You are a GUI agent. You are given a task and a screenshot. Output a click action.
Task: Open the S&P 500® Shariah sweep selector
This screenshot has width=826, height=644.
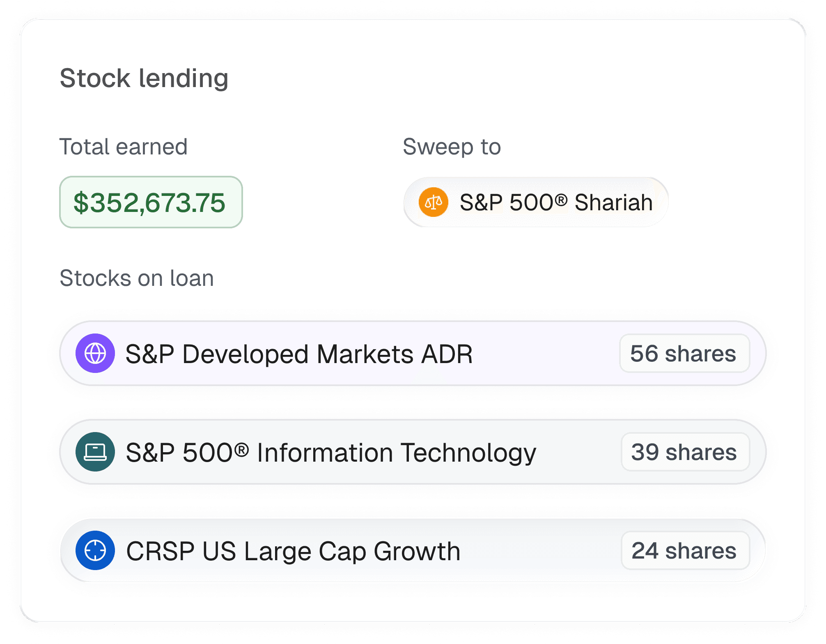click(536, 202)
